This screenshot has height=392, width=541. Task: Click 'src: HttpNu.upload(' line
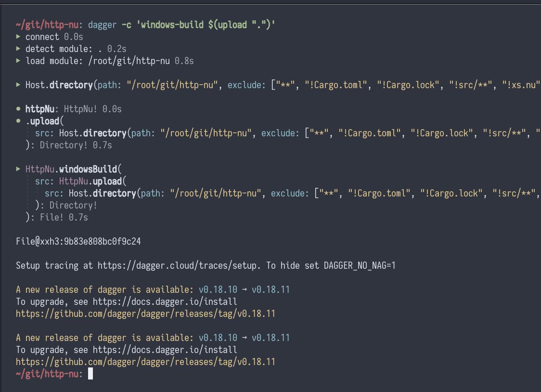(x=81, y=181)
